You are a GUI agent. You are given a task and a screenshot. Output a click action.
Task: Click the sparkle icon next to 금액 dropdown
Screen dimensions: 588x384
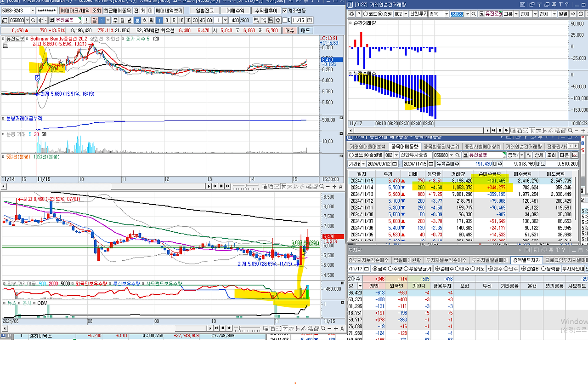[x=528, y=155]
